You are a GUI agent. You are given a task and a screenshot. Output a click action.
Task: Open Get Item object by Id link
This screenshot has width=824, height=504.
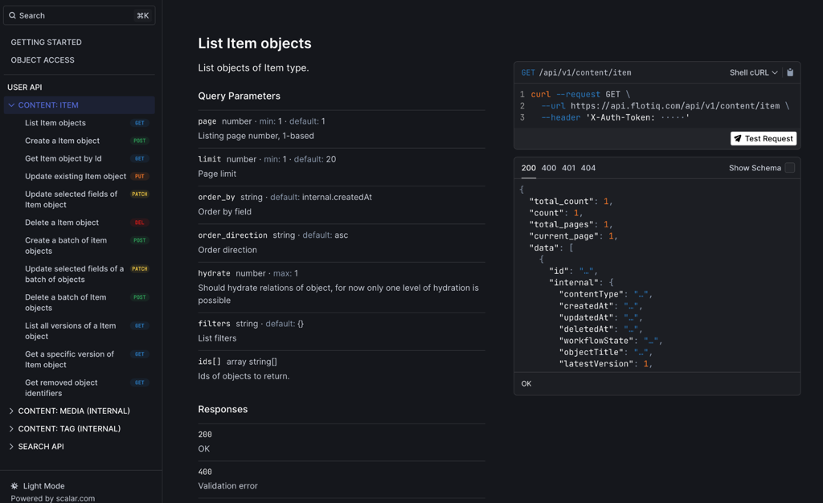coord(63,159)
